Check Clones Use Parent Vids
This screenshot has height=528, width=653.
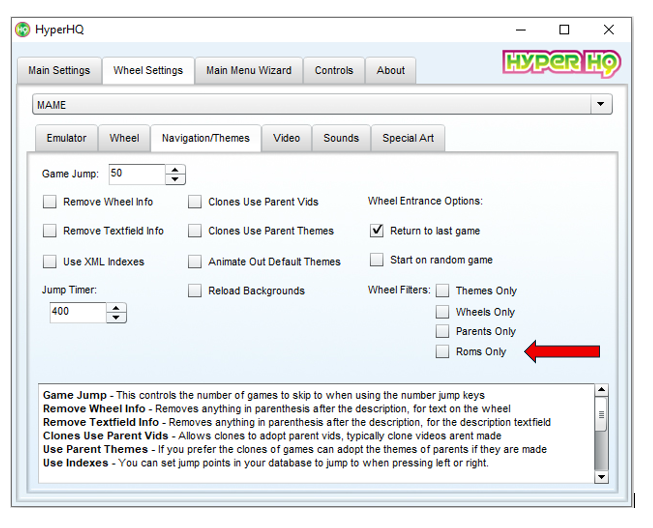point(194,202)
